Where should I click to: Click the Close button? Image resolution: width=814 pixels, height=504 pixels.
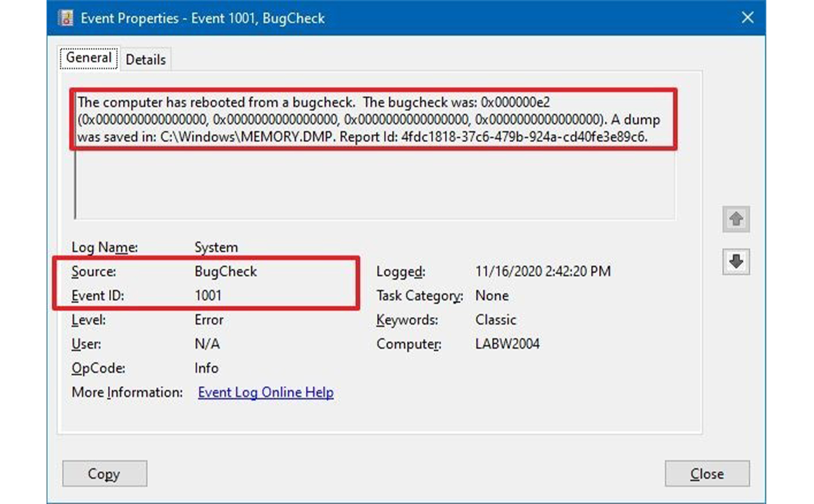[x=707, y=473]
